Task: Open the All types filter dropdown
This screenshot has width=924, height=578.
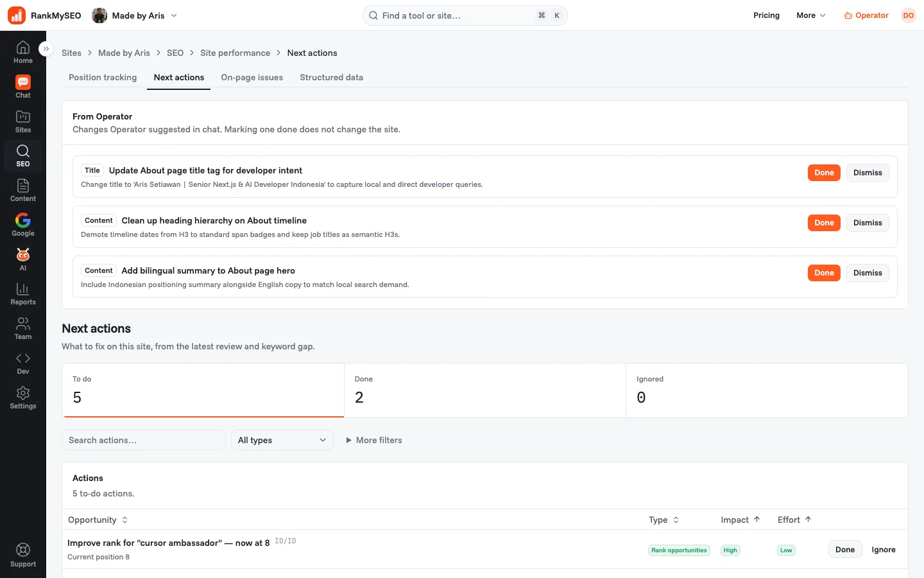Action: tap(282, 440)
